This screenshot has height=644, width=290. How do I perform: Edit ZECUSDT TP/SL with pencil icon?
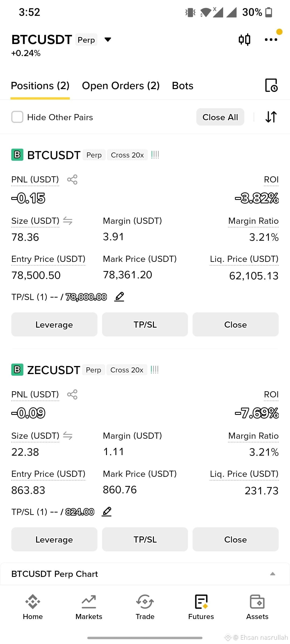[x=107, y=512]
